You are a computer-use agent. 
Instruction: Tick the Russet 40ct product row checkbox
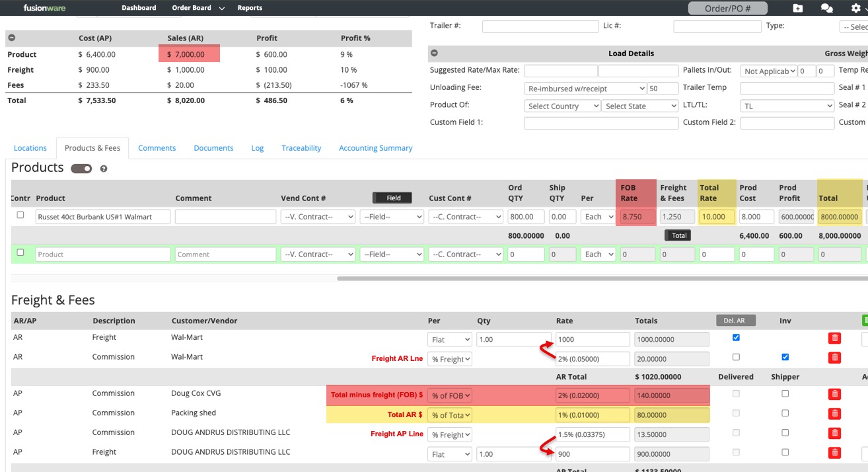point(20,216)
